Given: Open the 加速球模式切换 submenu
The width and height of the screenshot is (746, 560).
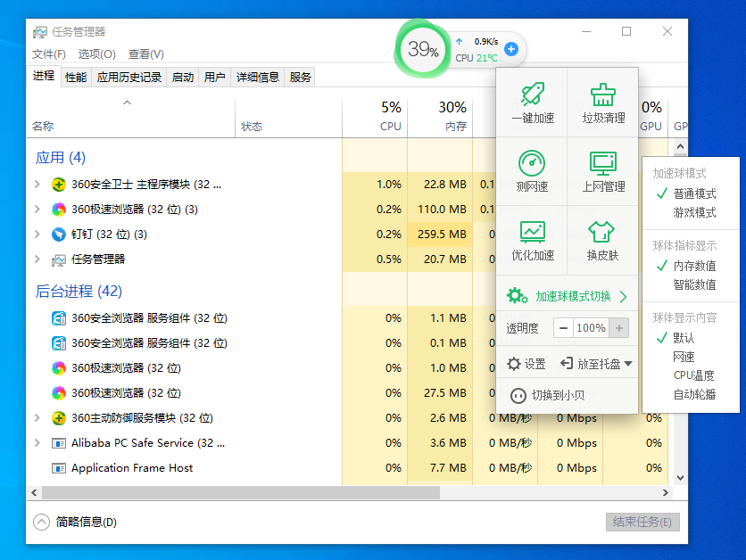Looking at the screenshot, I should click(568, 296).
